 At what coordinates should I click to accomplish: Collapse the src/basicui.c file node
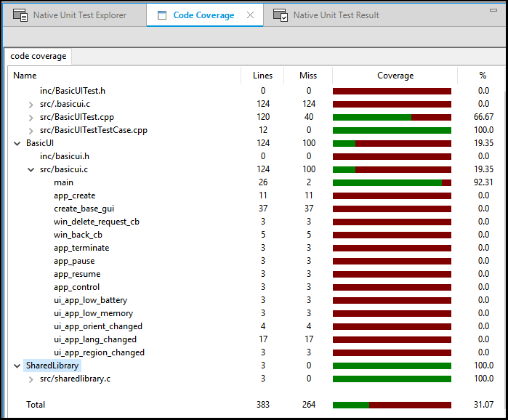pos(31,169)
